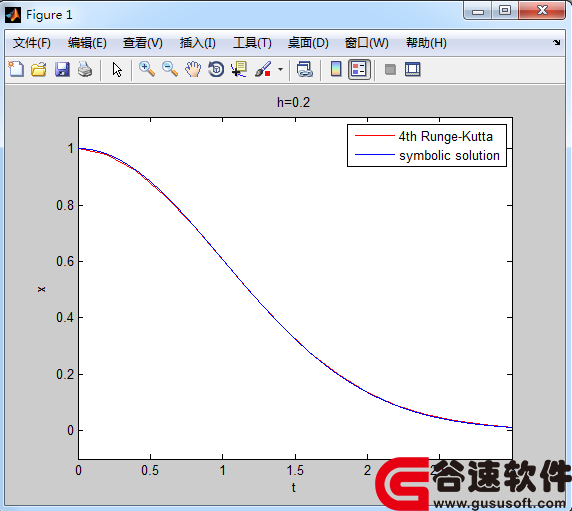Activate the Zoom In magnifier
This screenshot has width=572, height=511.
click(x=147, y=69)
